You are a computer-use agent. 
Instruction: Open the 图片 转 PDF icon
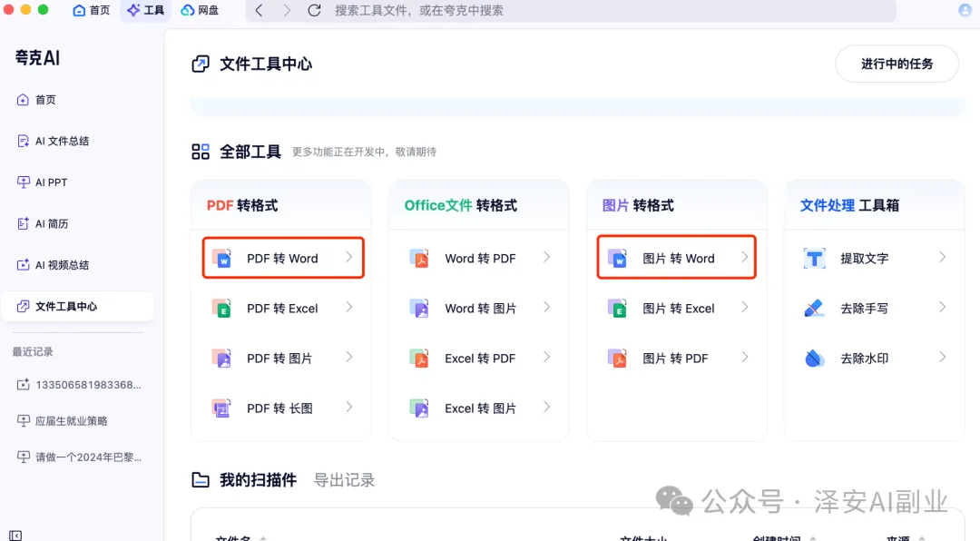click(618, 358)
